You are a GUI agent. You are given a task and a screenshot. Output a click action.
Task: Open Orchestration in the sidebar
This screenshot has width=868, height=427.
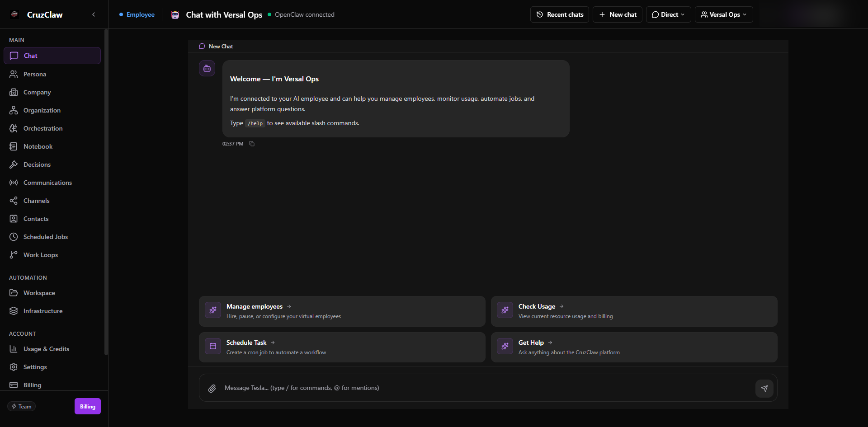click(52, 128)
